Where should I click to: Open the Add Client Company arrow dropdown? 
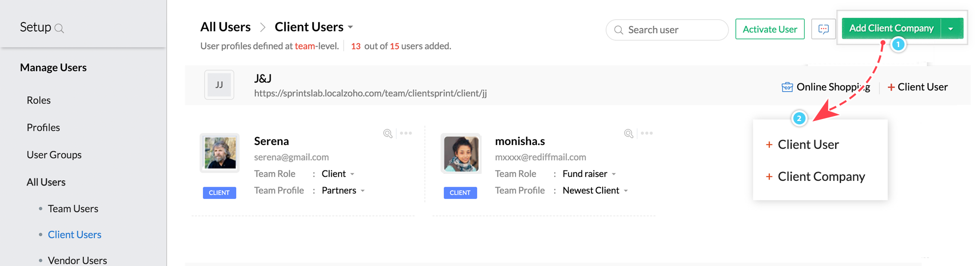[x=951, y=28]
